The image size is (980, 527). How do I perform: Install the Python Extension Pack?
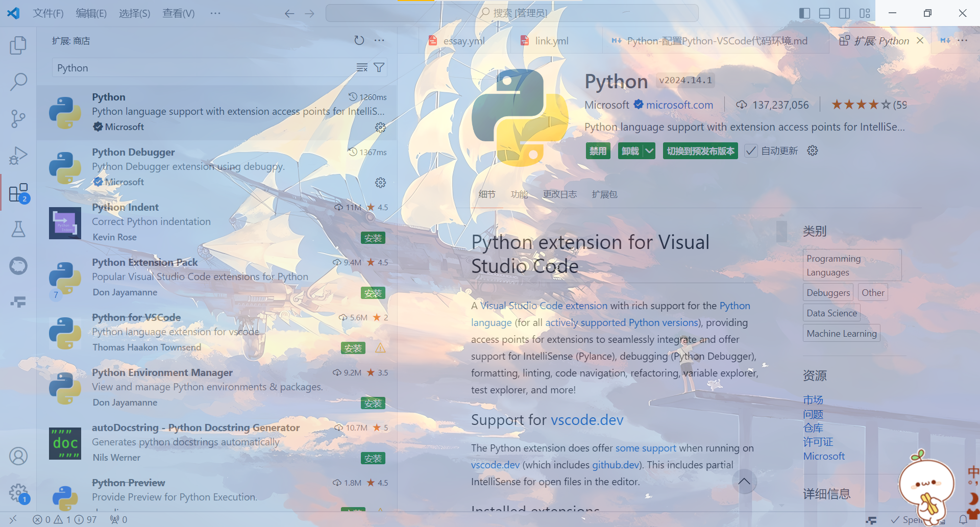[x=373, y=293]
